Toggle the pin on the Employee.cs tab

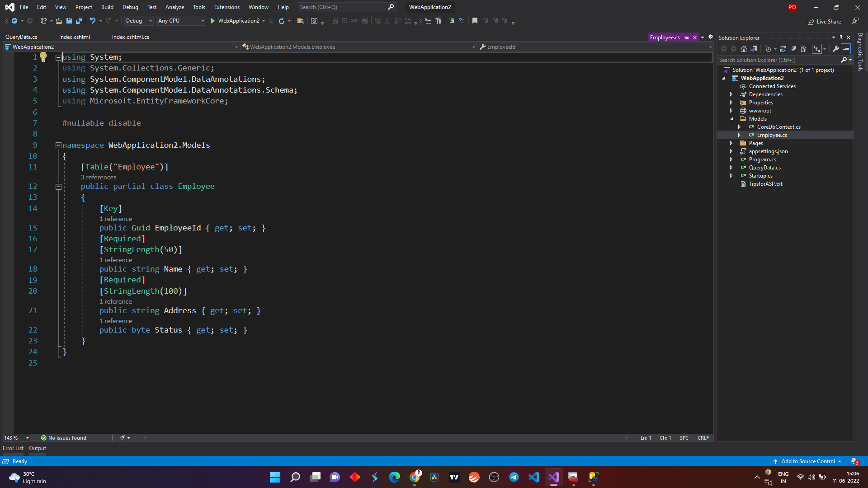click(687, 38)
